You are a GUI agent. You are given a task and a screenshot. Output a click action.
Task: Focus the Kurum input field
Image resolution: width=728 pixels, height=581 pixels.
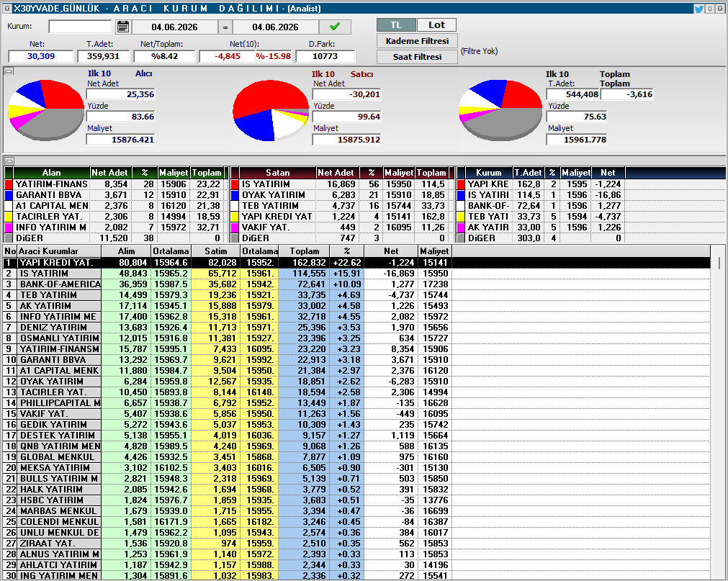tap(80, 27)
